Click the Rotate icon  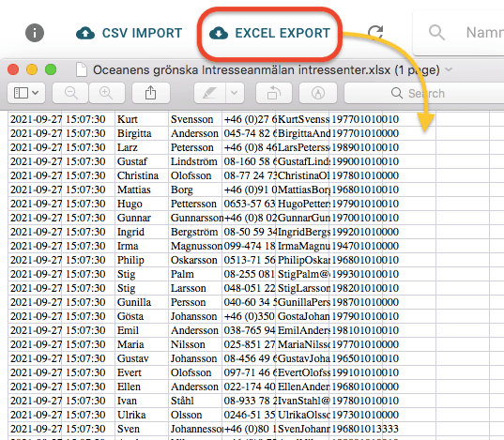coord(273,93)
